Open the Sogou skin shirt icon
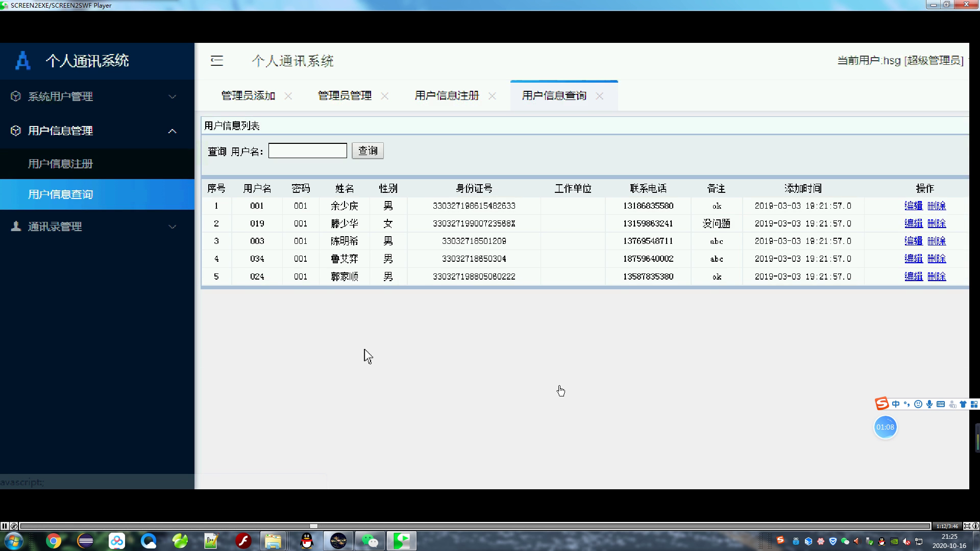The height and width of the screenshot is (551, 980). pyautogui.click(x=963, y=404)
